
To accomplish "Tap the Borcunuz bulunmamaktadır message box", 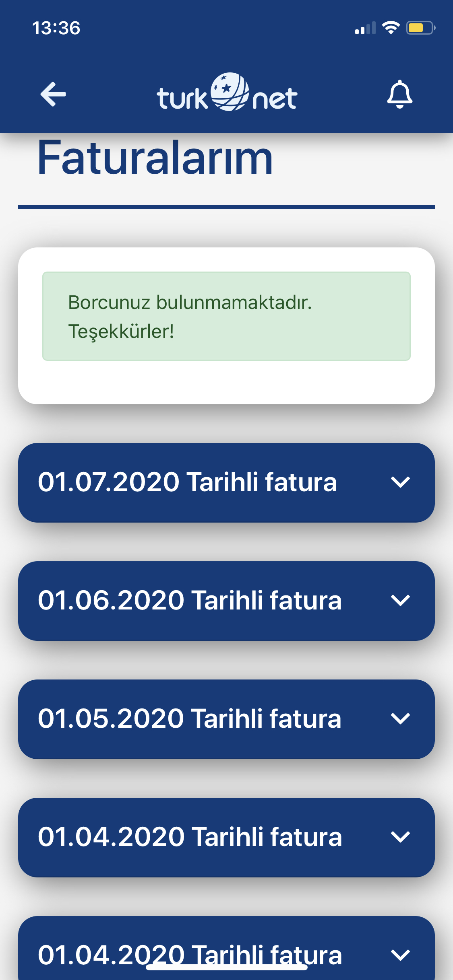I will click(226, 316).
